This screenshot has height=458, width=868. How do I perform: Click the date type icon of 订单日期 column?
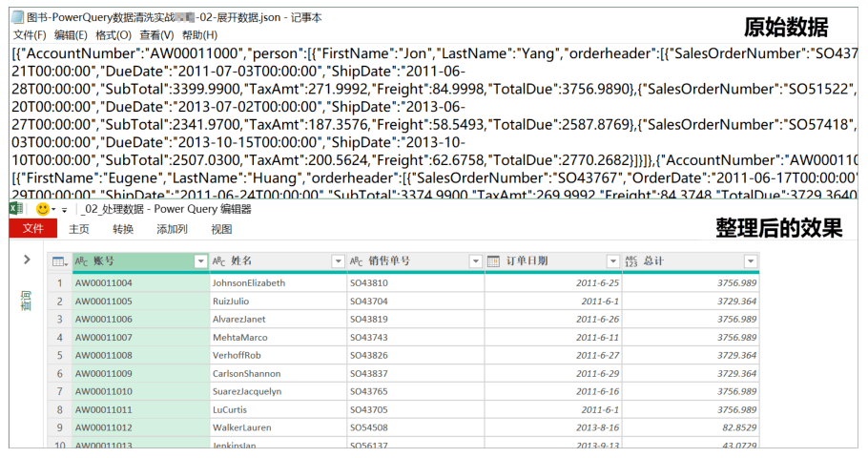493,261
